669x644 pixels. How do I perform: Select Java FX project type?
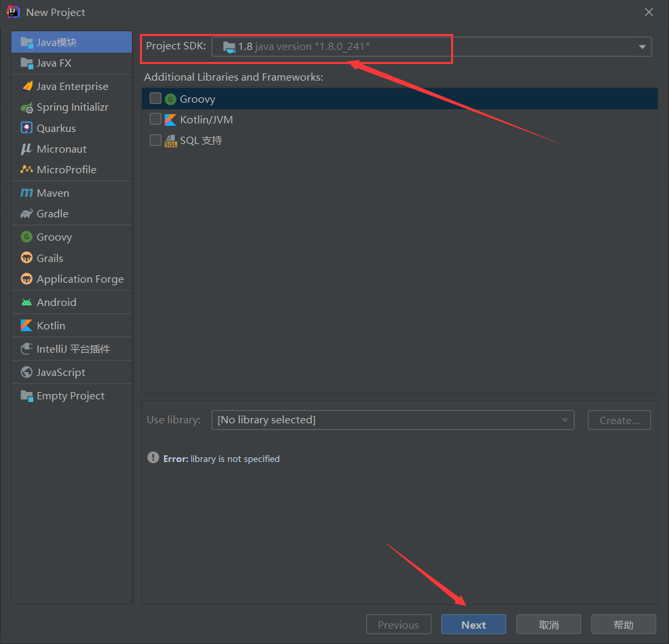click(72, 63)
